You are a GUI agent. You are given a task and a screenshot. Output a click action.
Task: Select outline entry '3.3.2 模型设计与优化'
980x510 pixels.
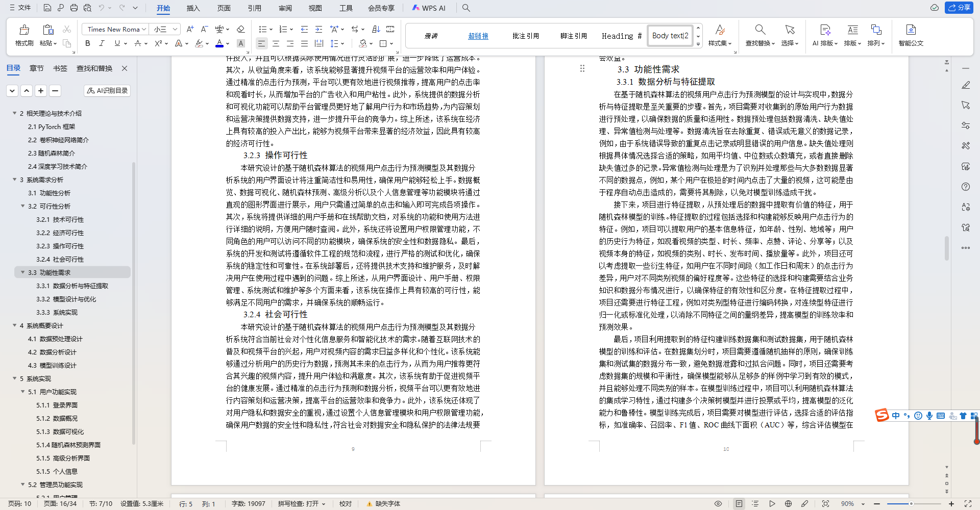point(66,299)
